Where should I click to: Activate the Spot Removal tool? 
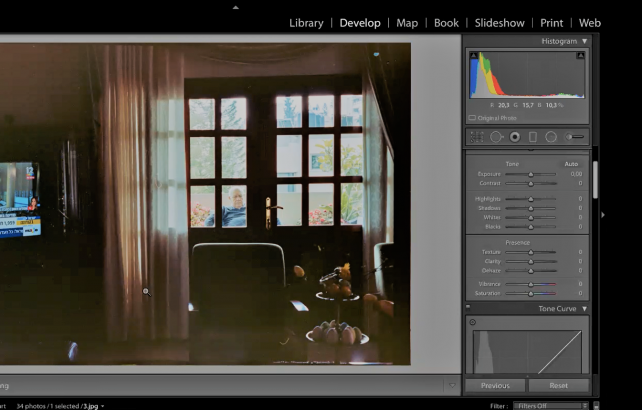pos(496,136)
